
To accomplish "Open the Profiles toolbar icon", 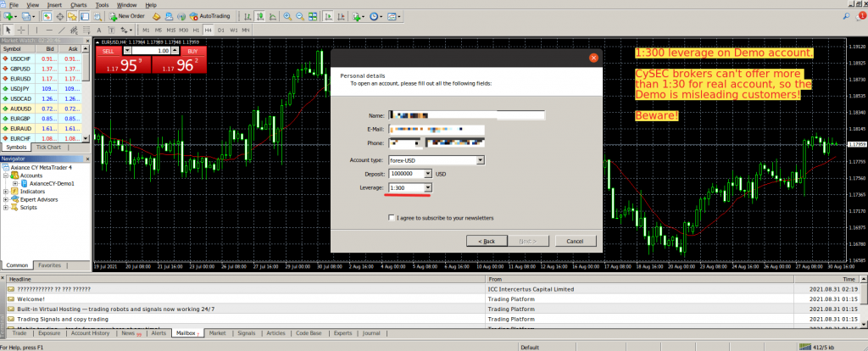I will click(x=28, y=16).
